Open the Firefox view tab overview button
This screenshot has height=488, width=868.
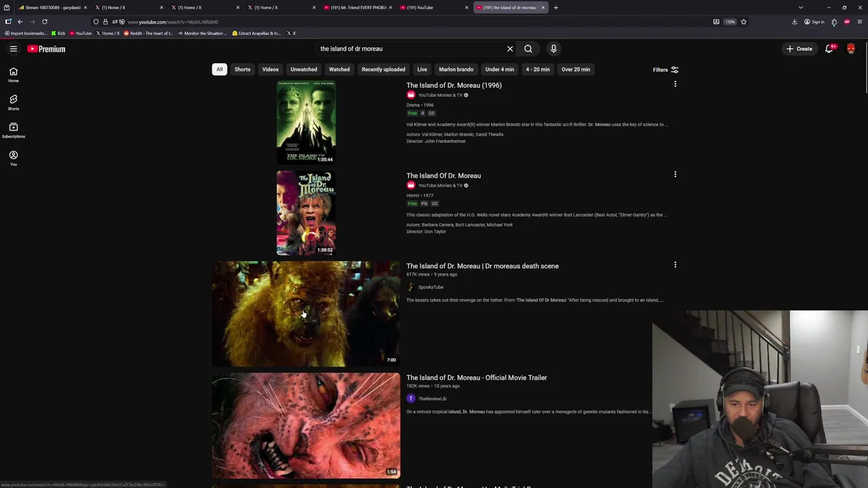[x=7, y=7]
